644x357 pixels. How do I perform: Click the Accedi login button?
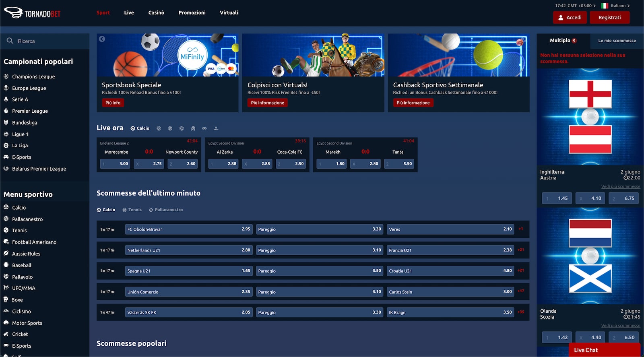point(570,17)
